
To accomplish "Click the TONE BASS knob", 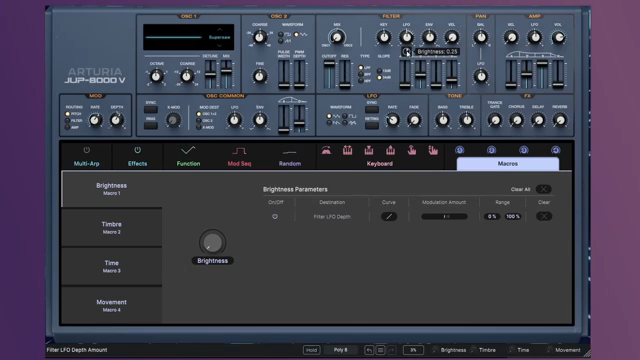I will click(443, 120).
